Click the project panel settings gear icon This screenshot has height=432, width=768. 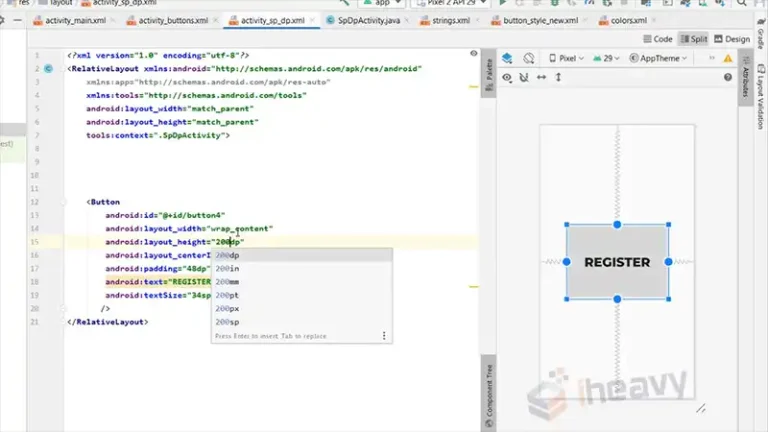(x=2, y=21)
